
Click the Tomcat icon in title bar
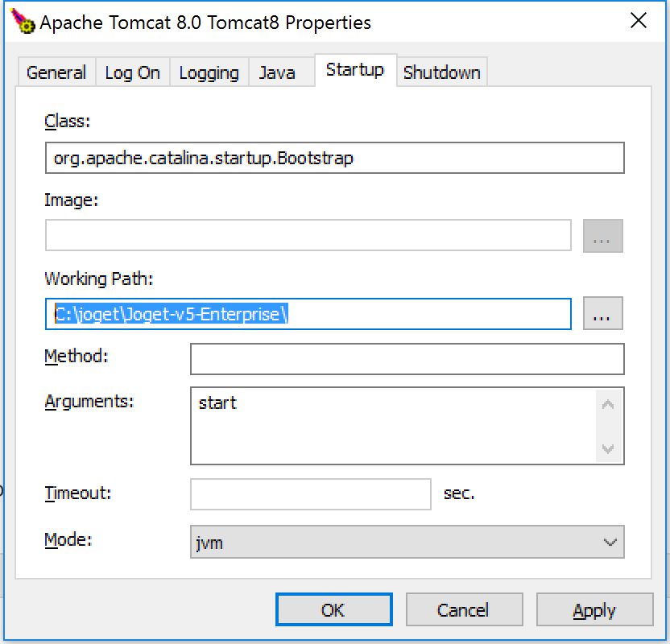coord(23,23)
